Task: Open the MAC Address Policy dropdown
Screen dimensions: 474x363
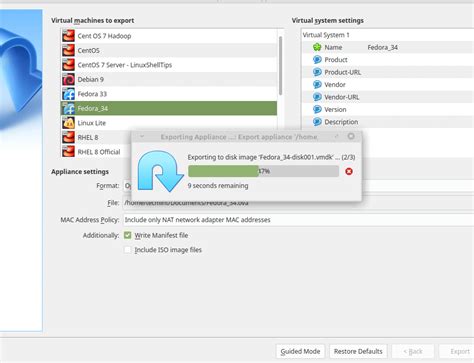Action: point(298,220)
